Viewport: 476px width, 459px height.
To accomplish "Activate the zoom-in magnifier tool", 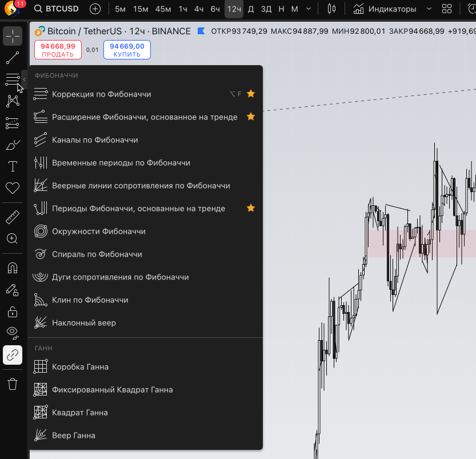I will pyautogui.click(x=13, y=239).
